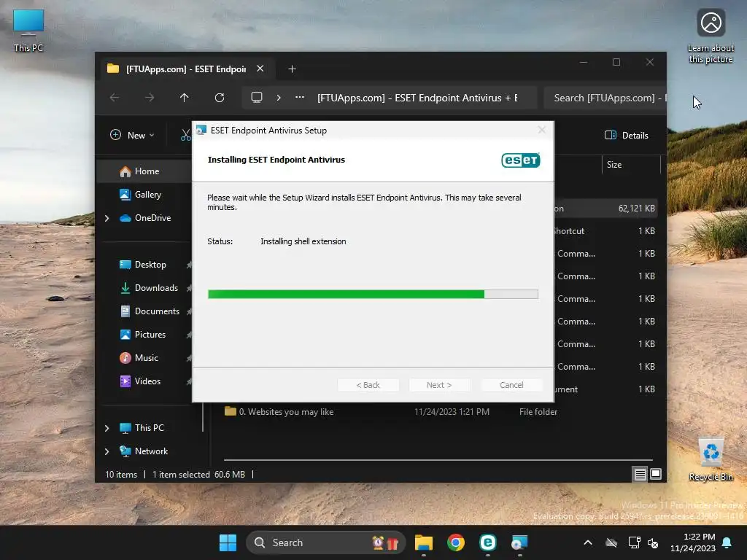Click Next in ESET Setup

click(439, 385)
